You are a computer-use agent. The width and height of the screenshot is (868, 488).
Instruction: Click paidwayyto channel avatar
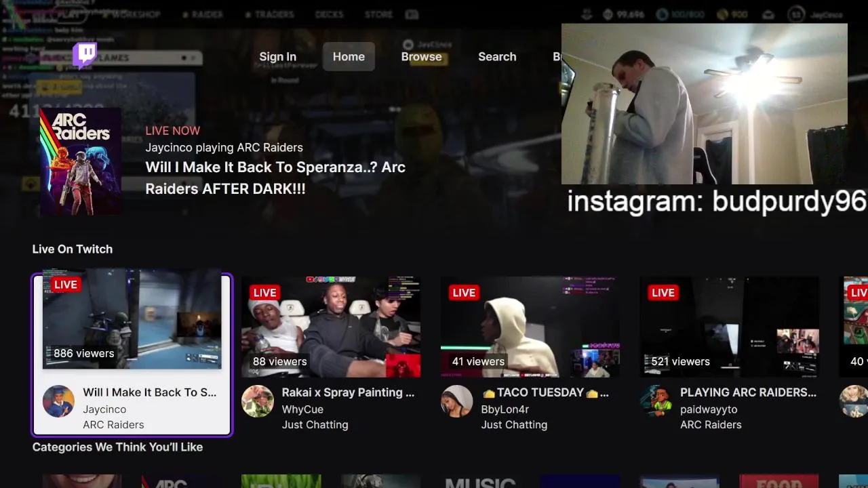coord(656,401)
